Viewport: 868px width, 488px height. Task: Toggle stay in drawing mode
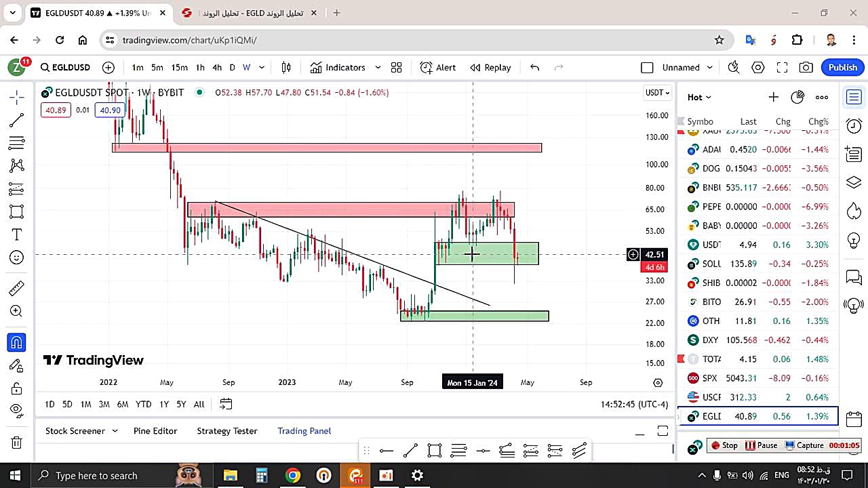pyautogui.click(x=17, y=366)
